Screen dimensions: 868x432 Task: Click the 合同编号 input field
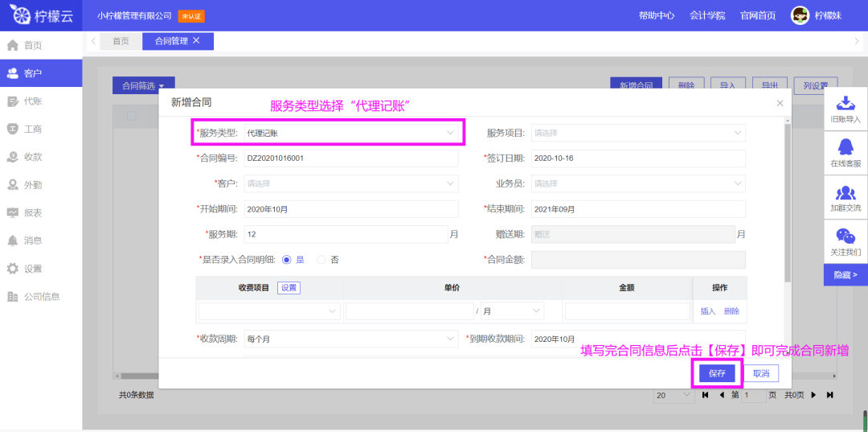coord(351,158)
